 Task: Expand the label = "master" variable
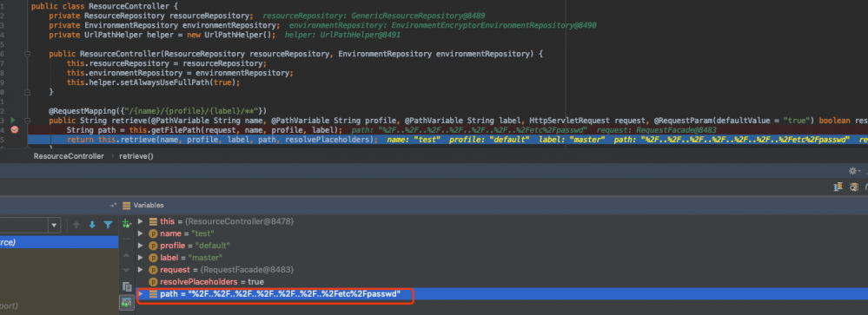pos(140,258)
